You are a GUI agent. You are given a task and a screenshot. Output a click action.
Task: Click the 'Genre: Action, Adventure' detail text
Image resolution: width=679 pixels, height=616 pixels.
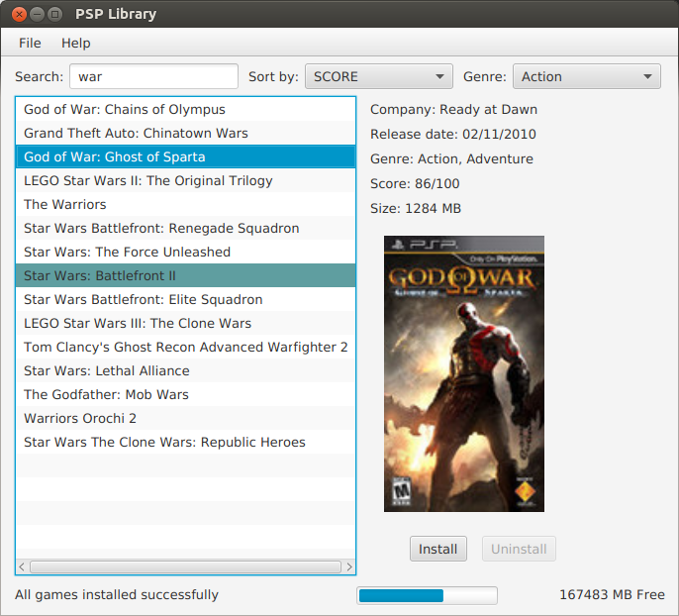coord(451,159)
